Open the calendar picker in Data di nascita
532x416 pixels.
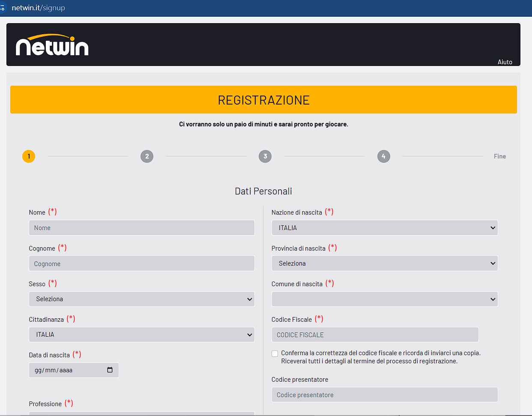(110, 370)
